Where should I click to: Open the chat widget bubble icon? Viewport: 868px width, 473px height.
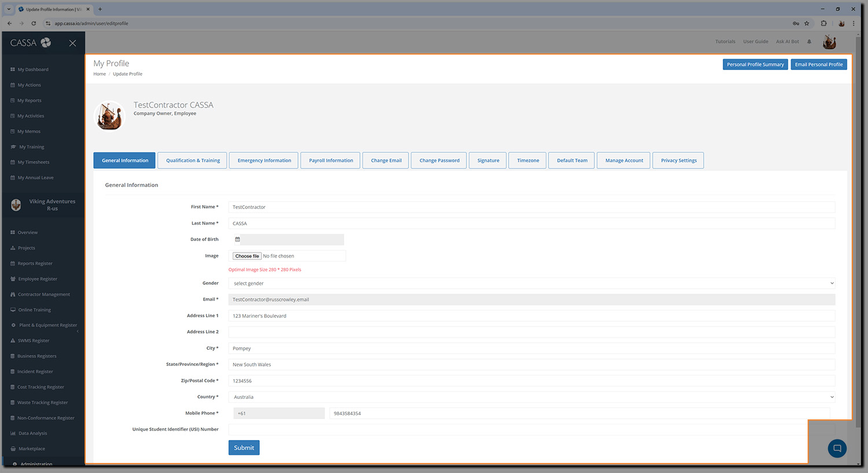click(x=837, y=448)
